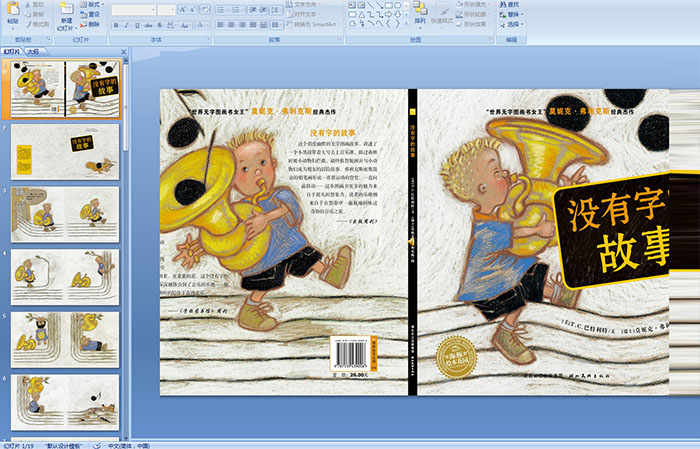This screenshot has height=449, width=700.
Task: Toggle text Shadow (S) formatting
Action: [x=159, y=25]
